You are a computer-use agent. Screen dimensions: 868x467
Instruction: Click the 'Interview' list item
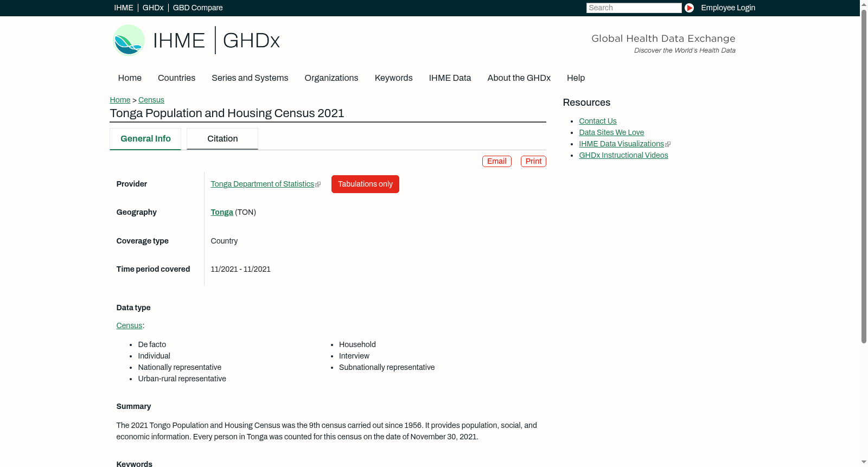click(x=354, y=356)
